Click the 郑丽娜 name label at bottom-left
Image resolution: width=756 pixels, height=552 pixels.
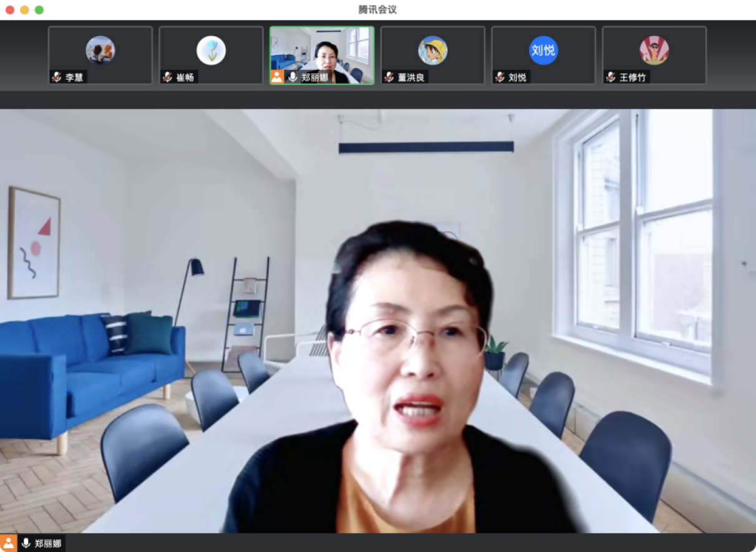point(47,543)
